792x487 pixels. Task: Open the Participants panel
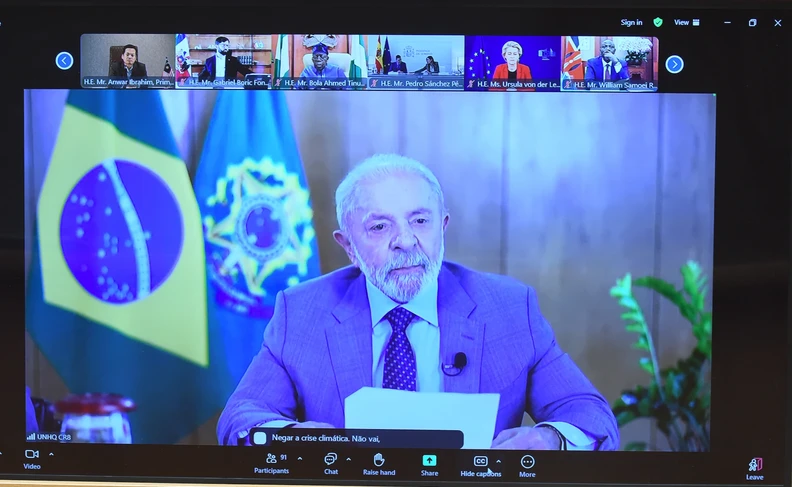(272, 463)
